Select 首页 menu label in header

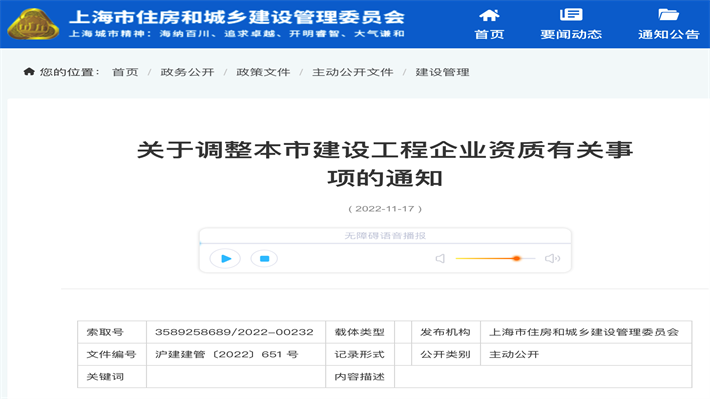(x=489, y=34)
